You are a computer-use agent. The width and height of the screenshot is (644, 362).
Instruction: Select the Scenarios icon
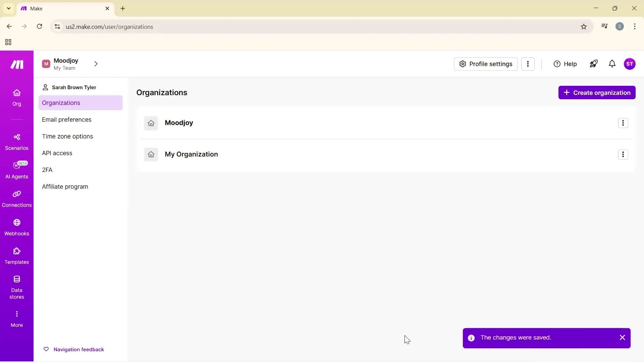click(16, 141)
